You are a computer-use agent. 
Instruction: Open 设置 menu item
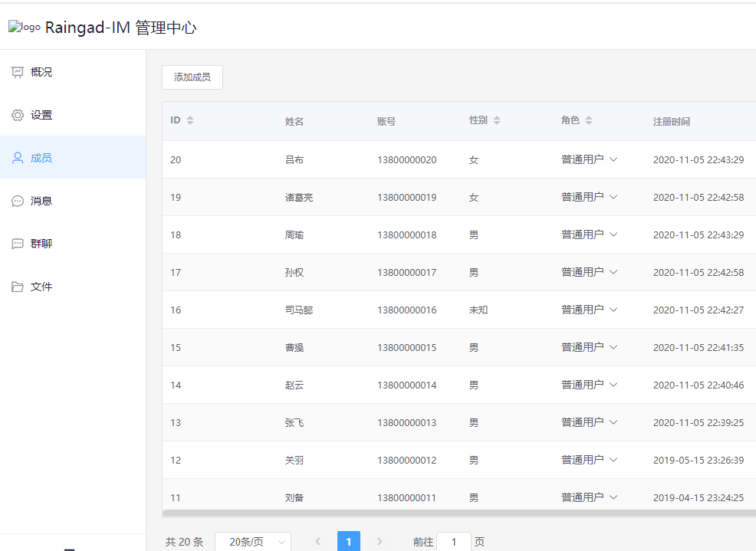[73, 115]
